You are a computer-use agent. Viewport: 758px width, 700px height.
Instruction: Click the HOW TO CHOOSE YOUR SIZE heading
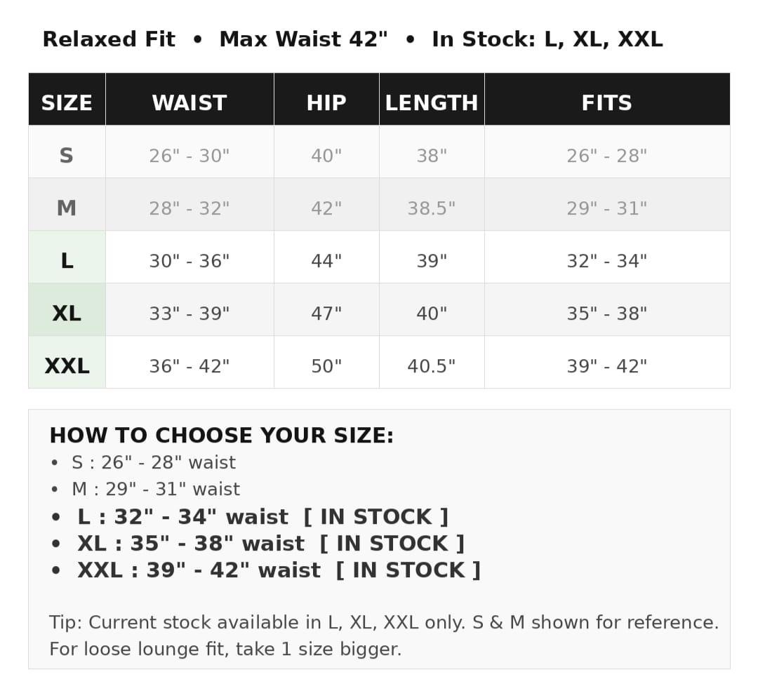pos(221,436)
